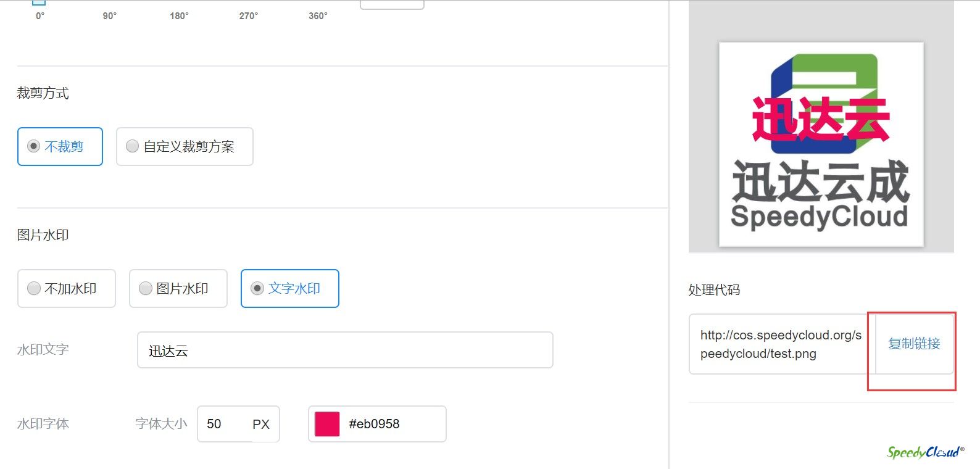Viewport: 980px width, 469px height.
Task: Click the PX unit text
Action: tap(261, 424)
